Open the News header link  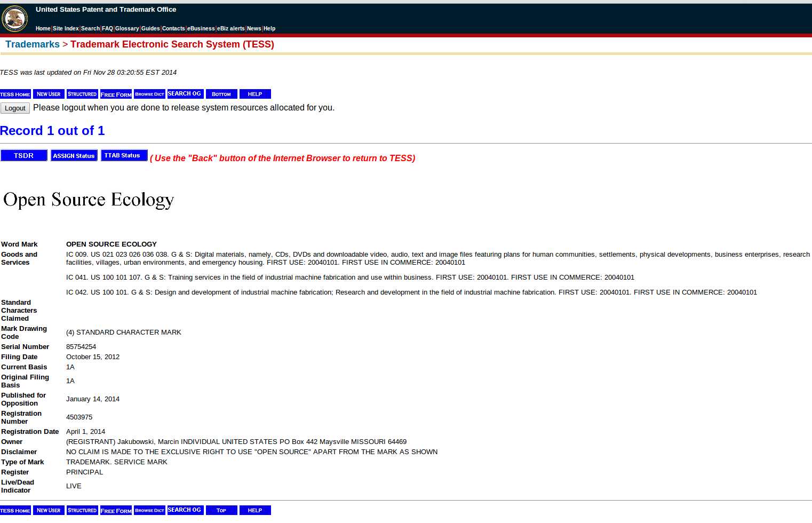click(254, 29)
